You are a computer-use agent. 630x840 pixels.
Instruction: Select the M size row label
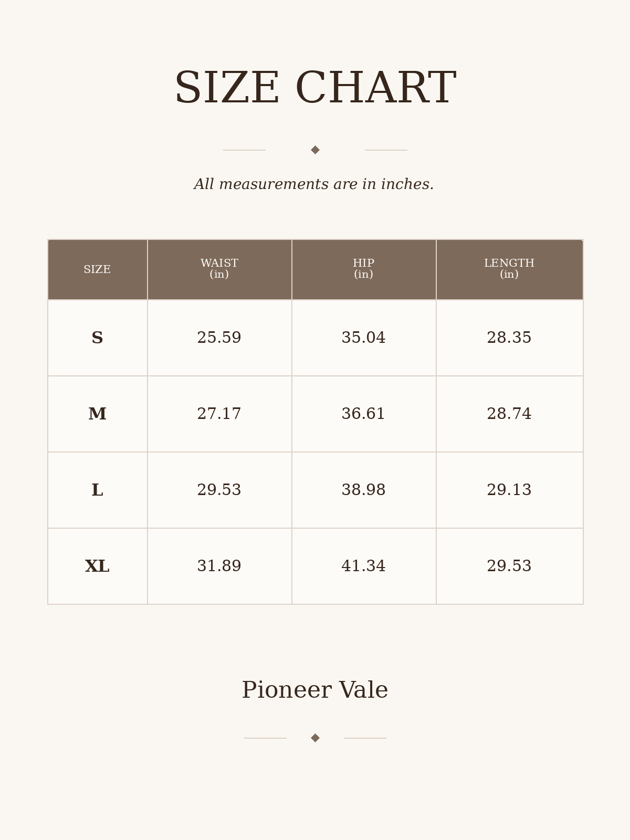click(97, 414)
